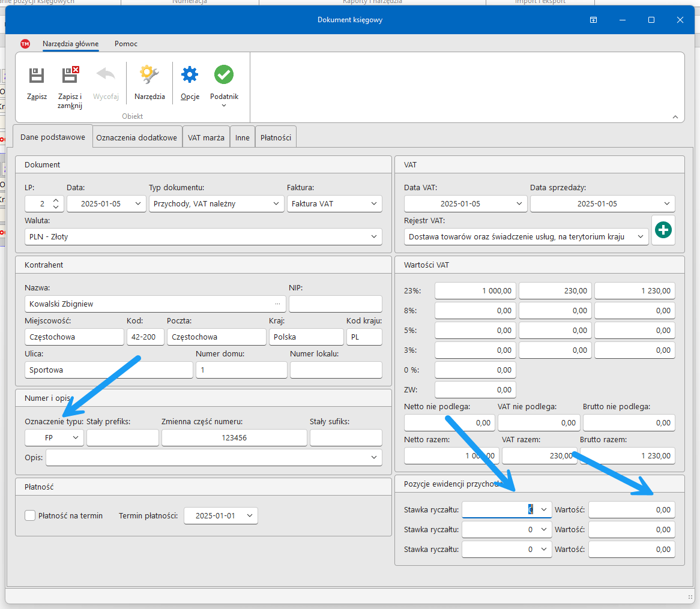Open the Narzędzia tools icon
Image resolution: width=700 pixels, height=609 pixels.
149,76
